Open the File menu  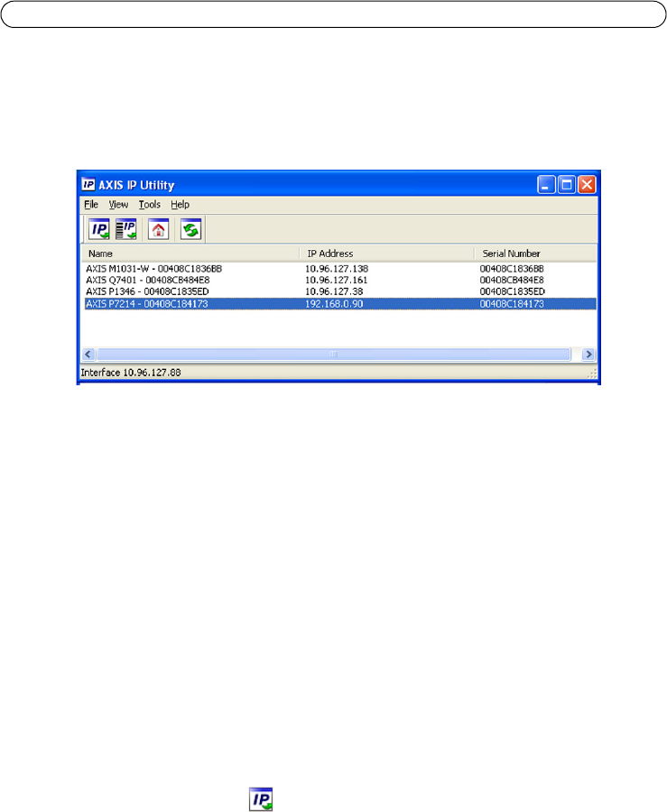click(x=91, y=205)
